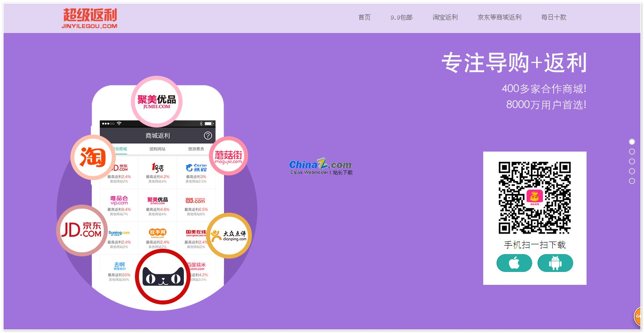Click the 手机扫一扫下载 label
The image size is (644, 333).
[535, 245]
